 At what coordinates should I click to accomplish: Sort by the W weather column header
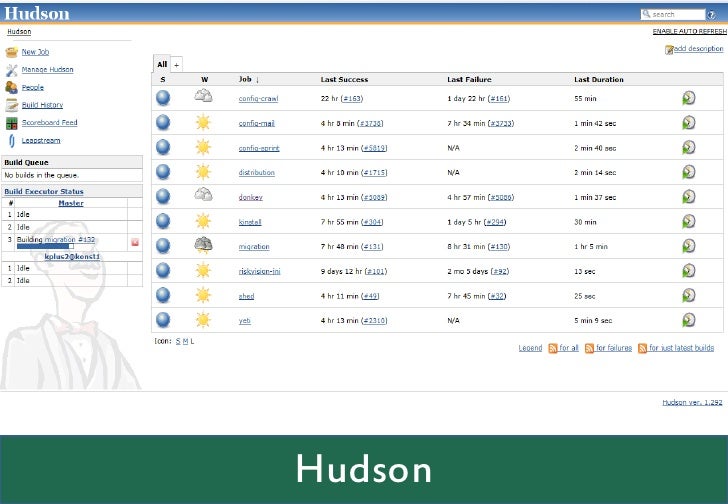[x=204, y=80]
